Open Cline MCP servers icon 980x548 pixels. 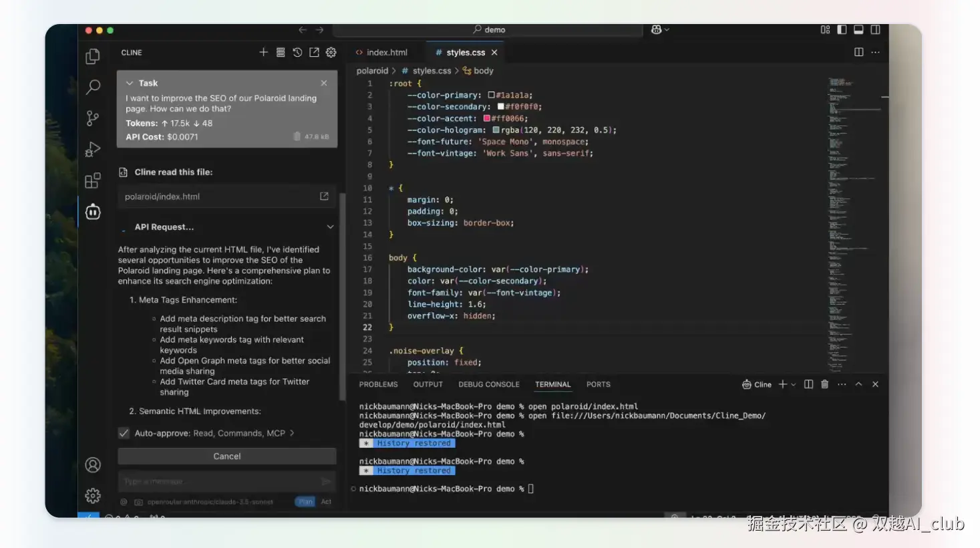[x=281, y=52]
